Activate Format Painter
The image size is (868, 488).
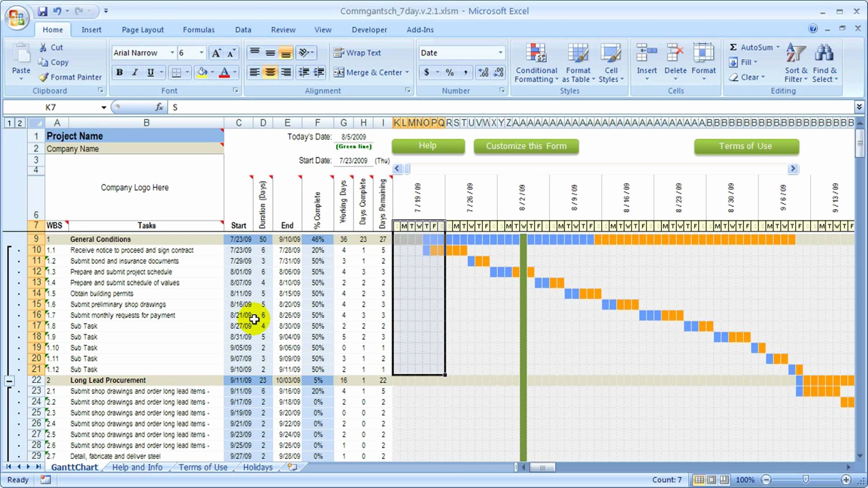click(70, 77)
